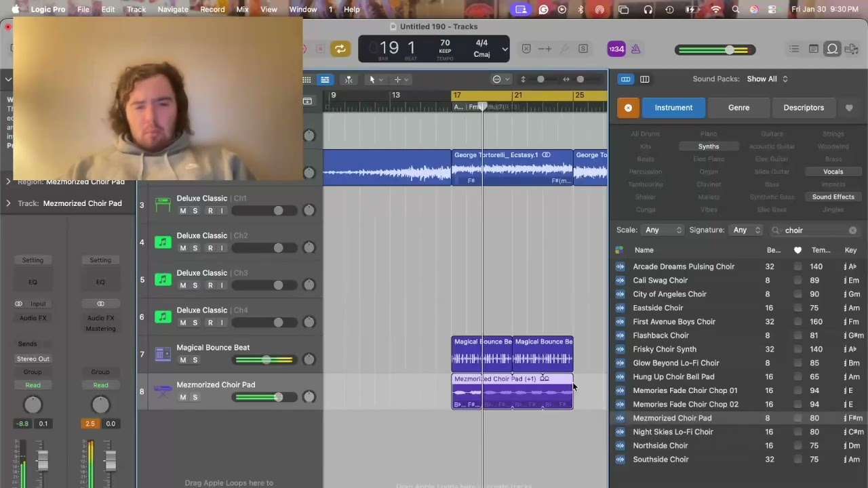Expand the Track: Mezmorized Choir Pad inspector
The width and height of the screenshot is (868, 488).
8,203
